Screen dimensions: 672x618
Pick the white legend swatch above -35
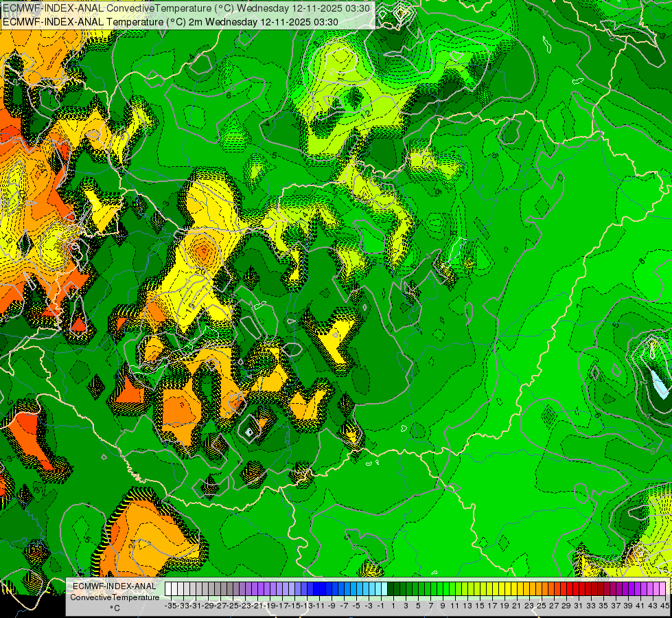tap(168, 588)
